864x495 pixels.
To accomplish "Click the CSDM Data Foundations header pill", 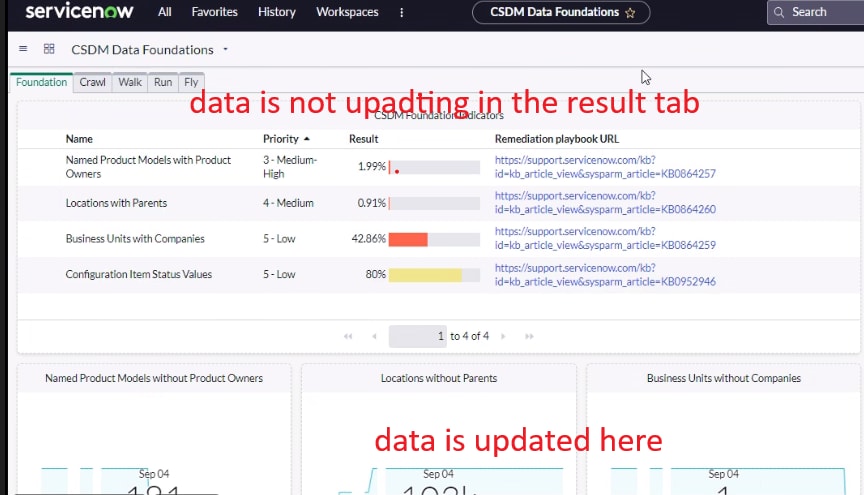I will 561,12.
